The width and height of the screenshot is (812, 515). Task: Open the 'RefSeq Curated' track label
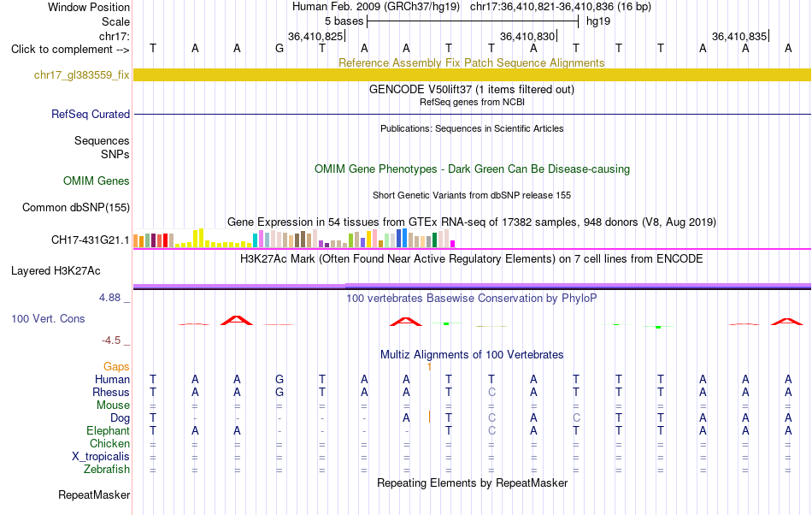pyautogui.click(x=90, y=114)
